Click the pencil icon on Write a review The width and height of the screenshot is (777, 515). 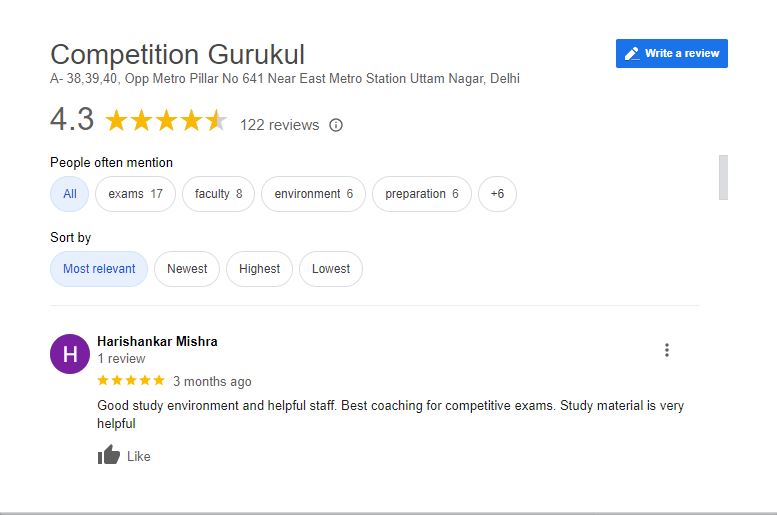[631, 54]
